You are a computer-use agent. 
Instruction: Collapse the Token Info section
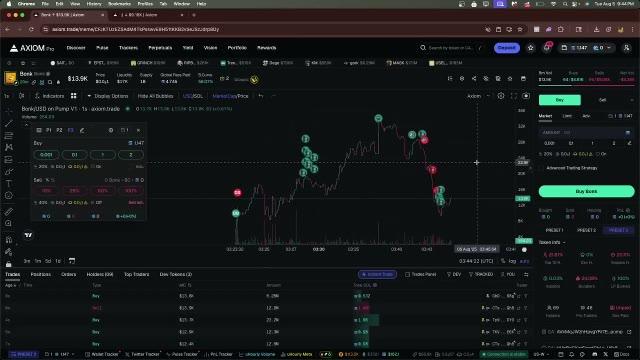tap(553, 242)
